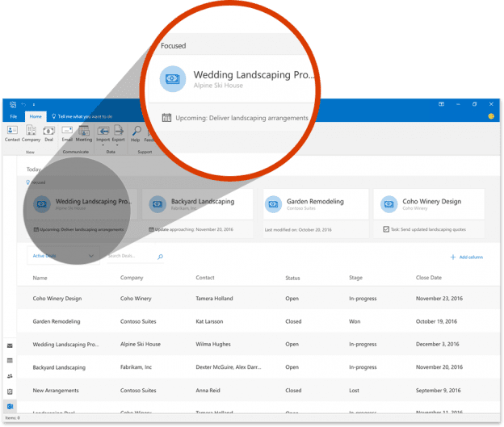504x427 pixels.
Task: Open the File tab
Action: point(14,116)
